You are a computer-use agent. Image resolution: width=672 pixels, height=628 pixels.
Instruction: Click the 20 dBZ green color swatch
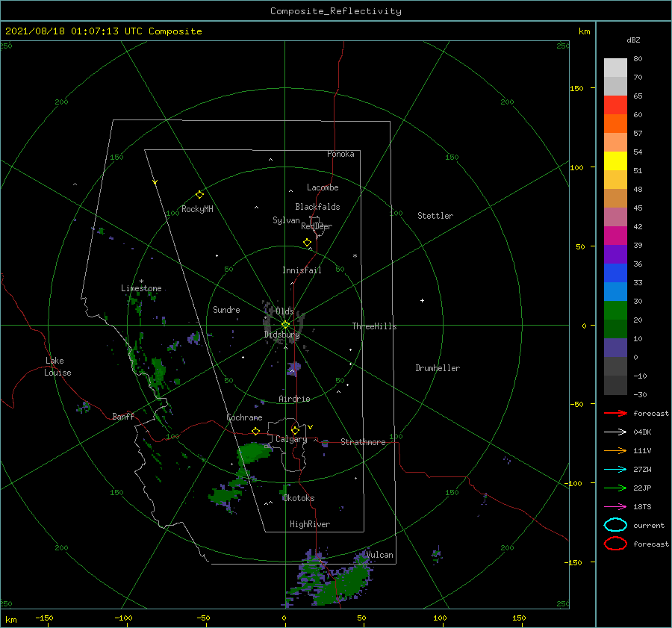pos(615,311)
